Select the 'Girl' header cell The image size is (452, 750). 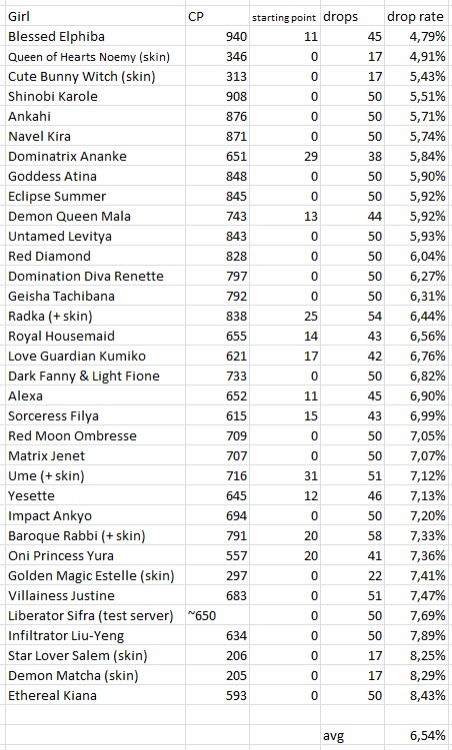[95, 16]
